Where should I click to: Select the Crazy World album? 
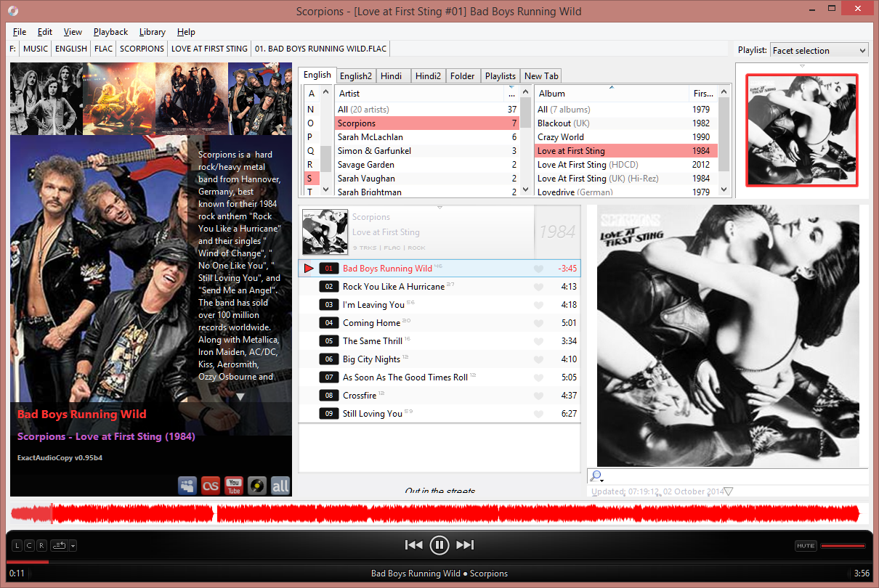[626, 137]
